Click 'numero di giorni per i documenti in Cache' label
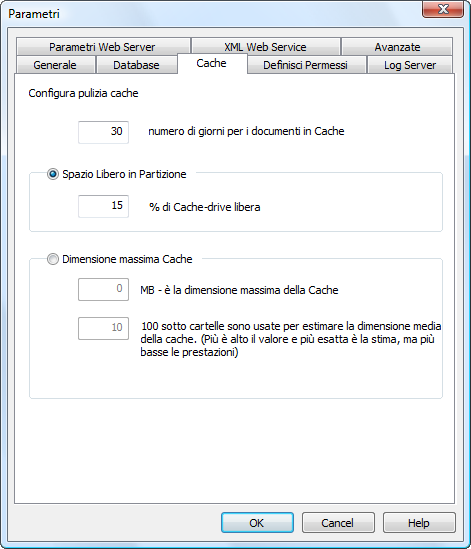471x549 pixels. pyautogui.click(x=246, y=131)
